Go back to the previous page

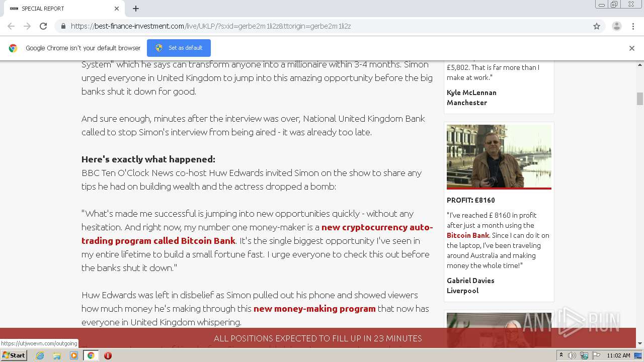coord(11,26)
